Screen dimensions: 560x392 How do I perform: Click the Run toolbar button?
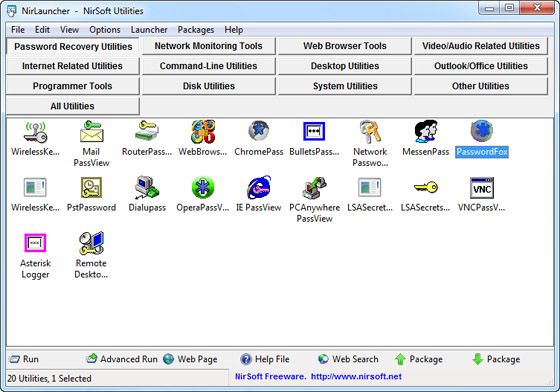pos(24,359)
